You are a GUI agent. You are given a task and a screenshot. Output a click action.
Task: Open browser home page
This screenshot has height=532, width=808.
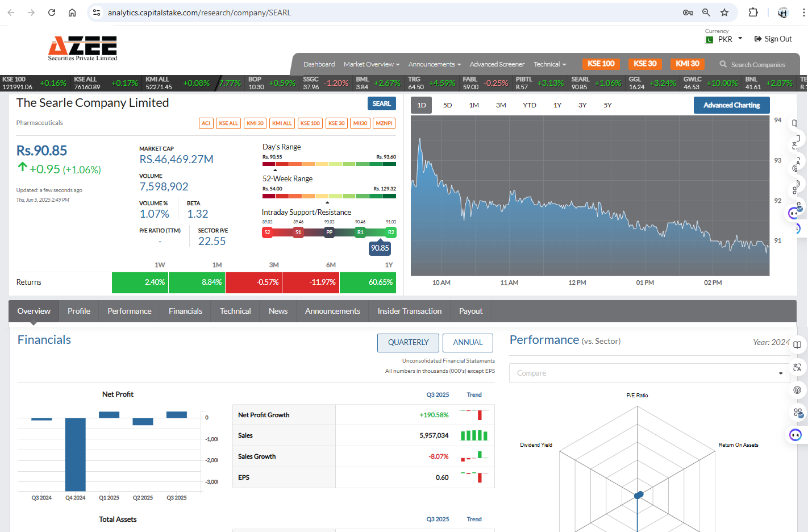(72, 13)
